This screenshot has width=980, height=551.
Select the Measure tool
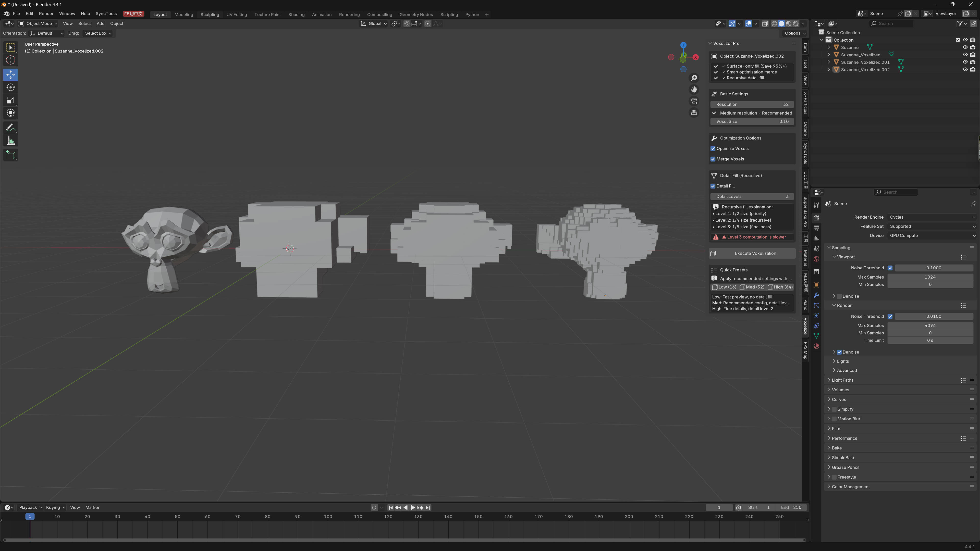[x=11, y=141]
